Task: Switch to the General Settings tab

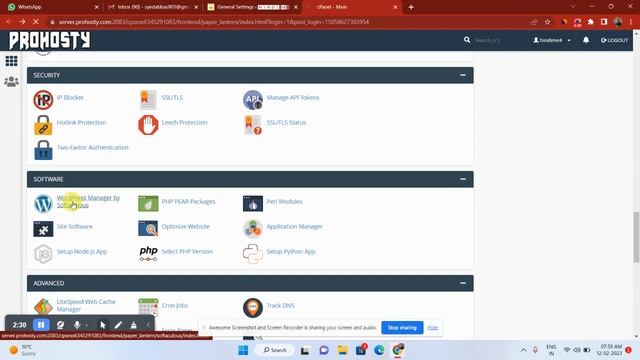Action: [x=253, y=7]
